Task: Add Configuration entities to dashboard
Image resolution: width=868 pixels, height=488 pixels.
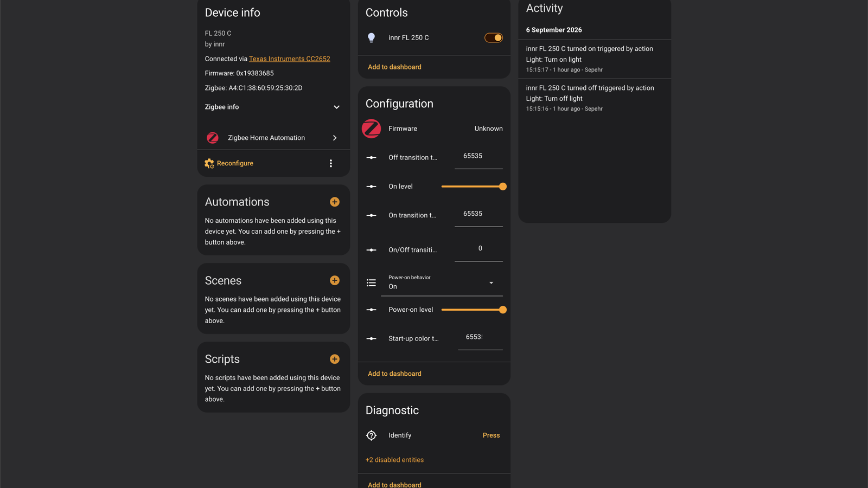Action: (394, 374)
